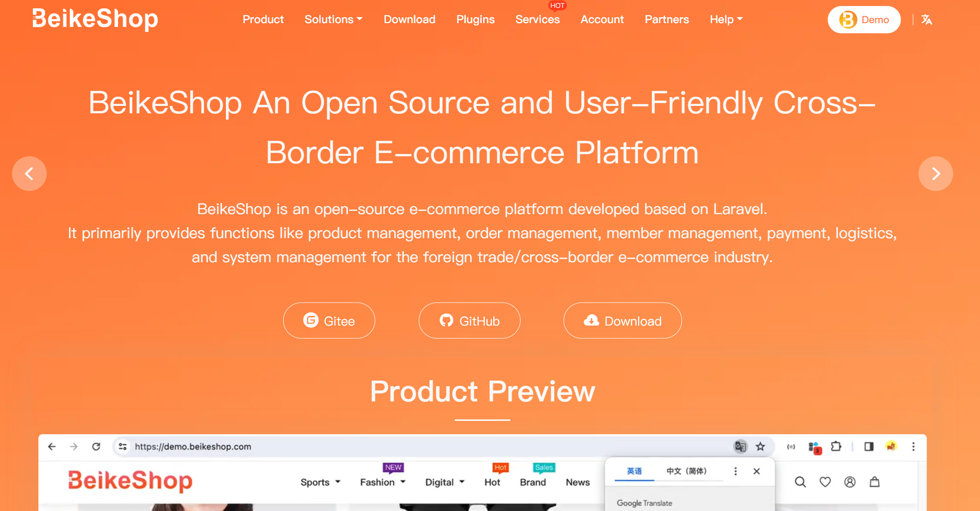
Task: Click the bookmark star icon in address bar
Action: pos(760,447)
